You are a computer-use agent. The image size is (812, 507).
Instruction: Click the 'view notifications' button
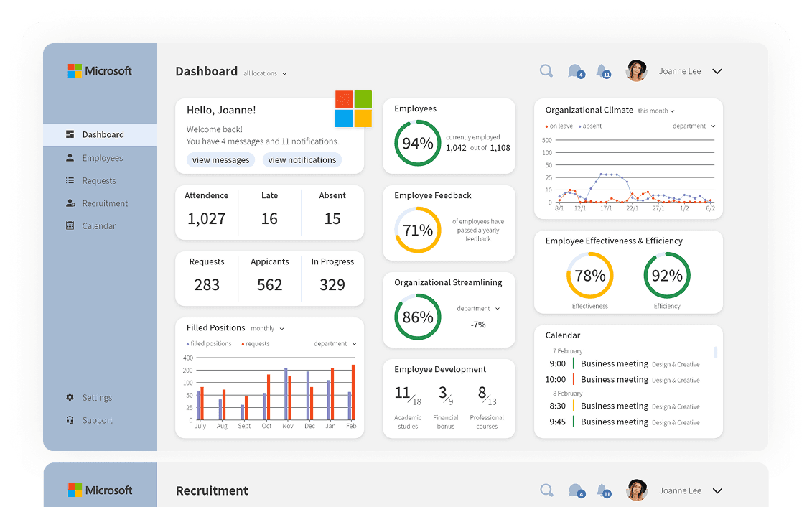[302, 160]
